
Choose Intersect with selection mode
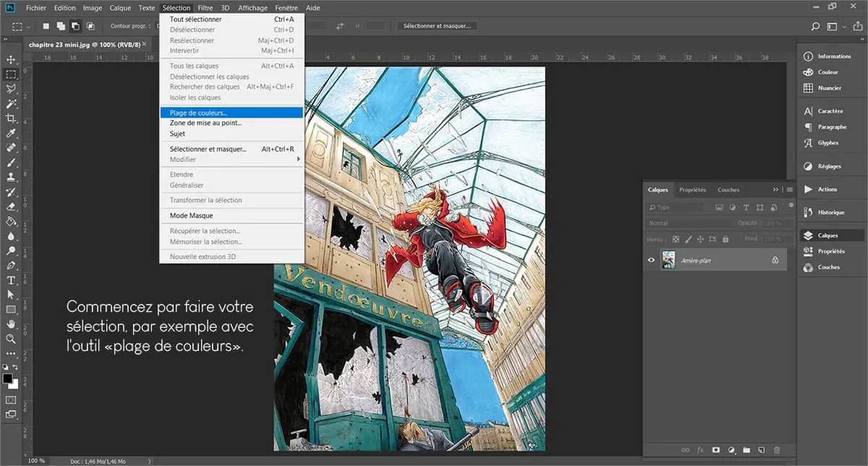click(x=90, y=26)
